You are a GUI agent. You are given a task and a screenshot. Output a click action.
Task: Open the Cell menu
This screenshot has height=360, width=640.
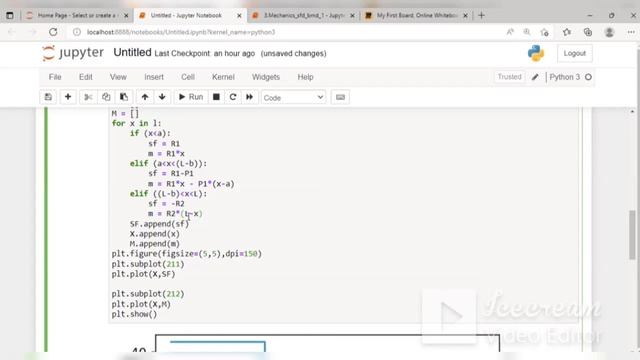[188, 77]
